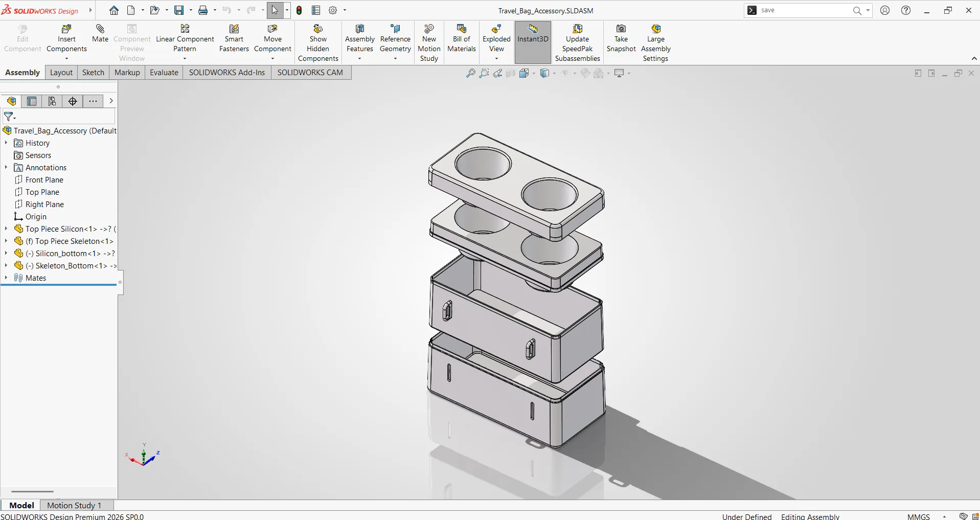Open the Reference Geometry dropdown arrow

click(x=395, y=59)
